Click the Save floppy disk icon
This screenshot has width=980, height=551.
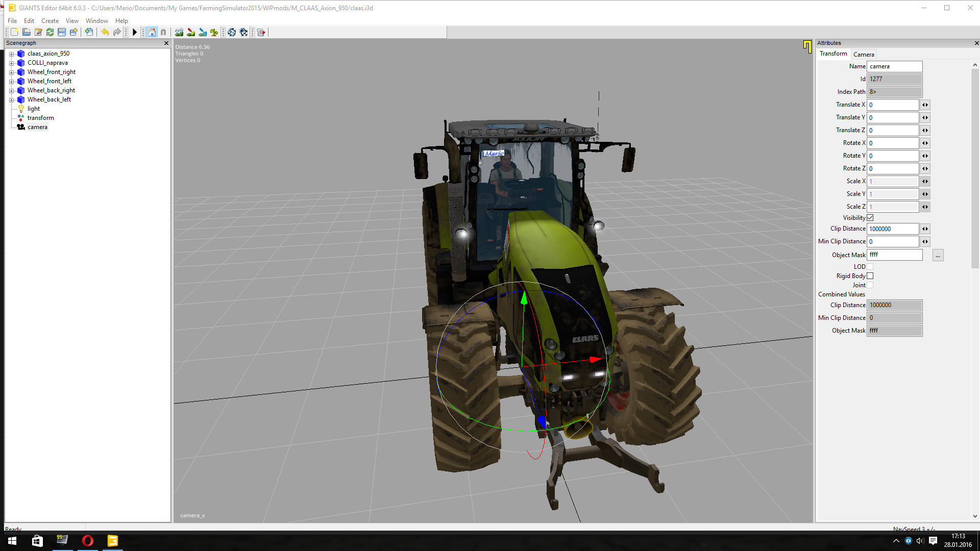tap(62, 32)
